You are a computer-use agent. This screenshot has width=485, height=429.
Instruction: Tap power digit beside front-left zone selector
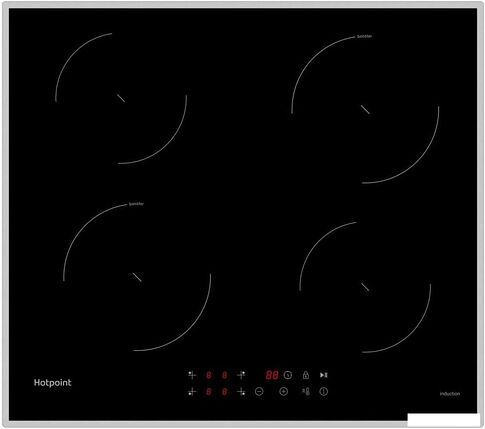[209, 391]
